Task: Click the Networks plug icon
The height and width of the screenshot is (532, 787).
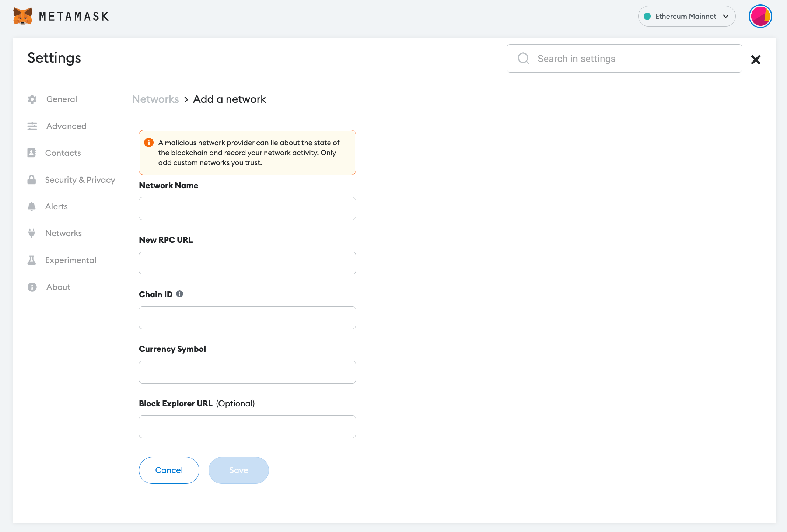Action: click(x=32, y=233)
